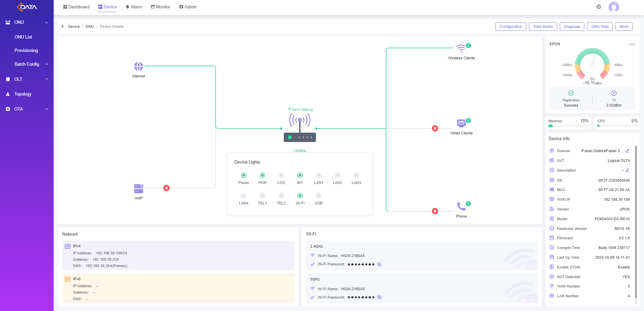Image resolution: width=644 pixels, height=311 pixels.
Task: Open the Admin tab
Action: point(188,7)
